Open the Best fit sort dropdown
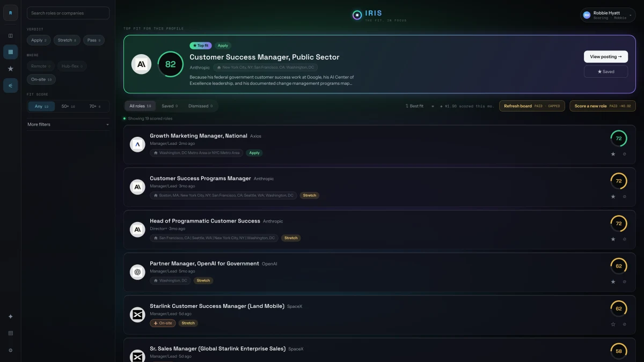Viewport: 644px width, 362px height. click(414, 106)
